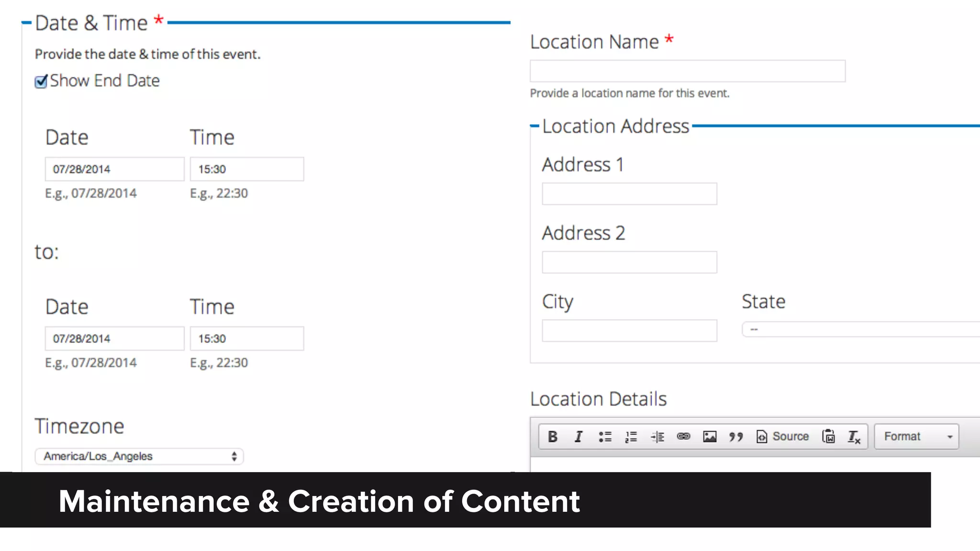Switch the editor to Source view

pyautogui.click(x=782, y=437)
